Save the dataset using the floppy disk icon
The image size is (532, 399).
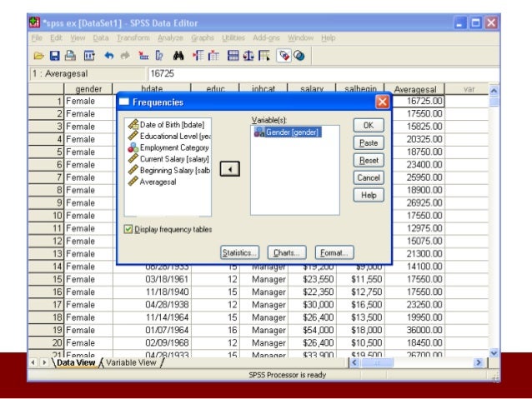coord(55,56)
